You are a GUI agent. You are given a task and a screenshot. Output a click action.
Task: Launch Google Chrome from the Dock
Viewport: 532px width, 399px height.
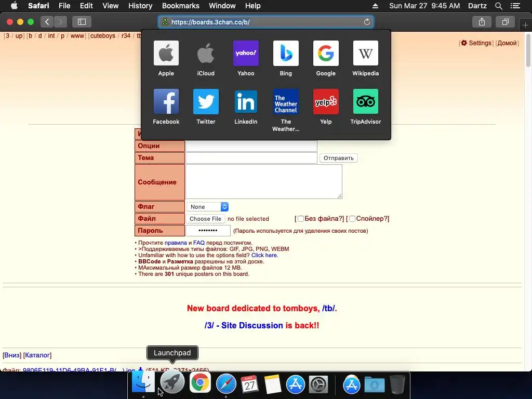(200, 383)
